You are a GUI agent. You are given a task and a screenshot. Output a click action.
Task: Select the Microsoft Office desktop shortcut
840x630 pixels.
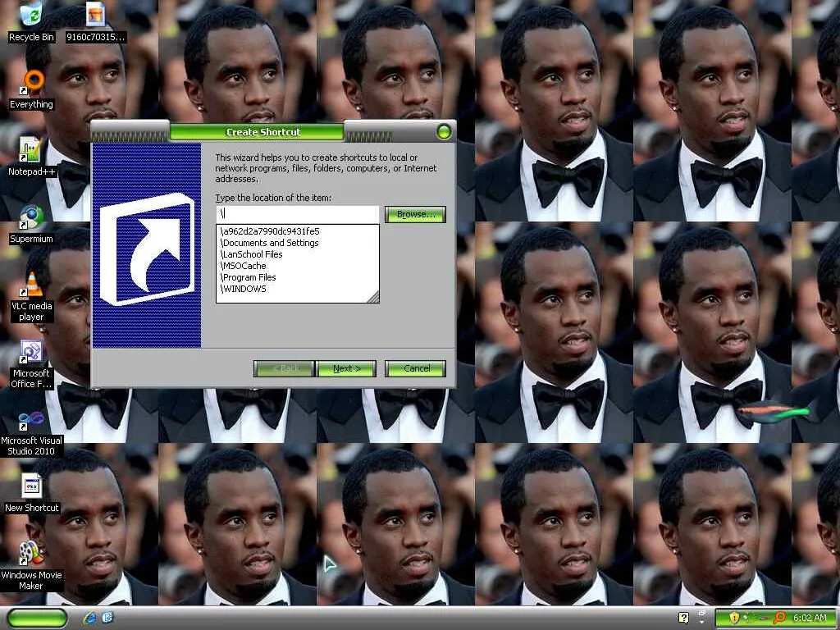click(31, 364)
